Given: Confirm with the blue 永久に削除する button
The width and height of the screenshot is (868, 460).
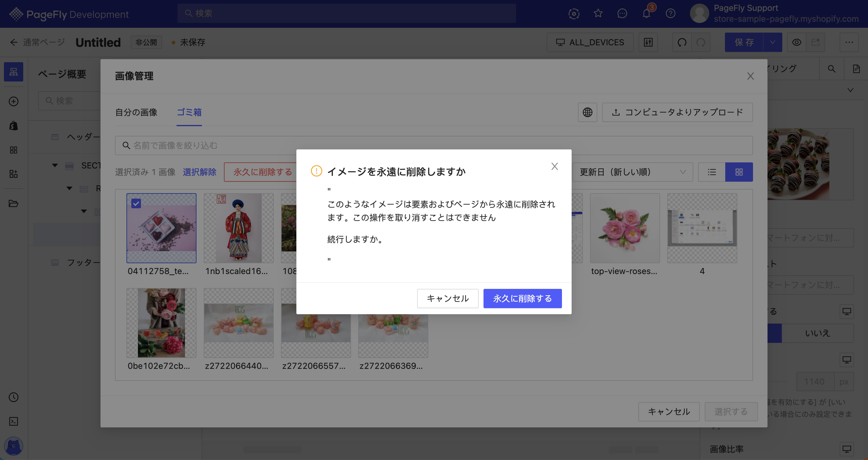Looking at the screenshot, I should point(522,298).
